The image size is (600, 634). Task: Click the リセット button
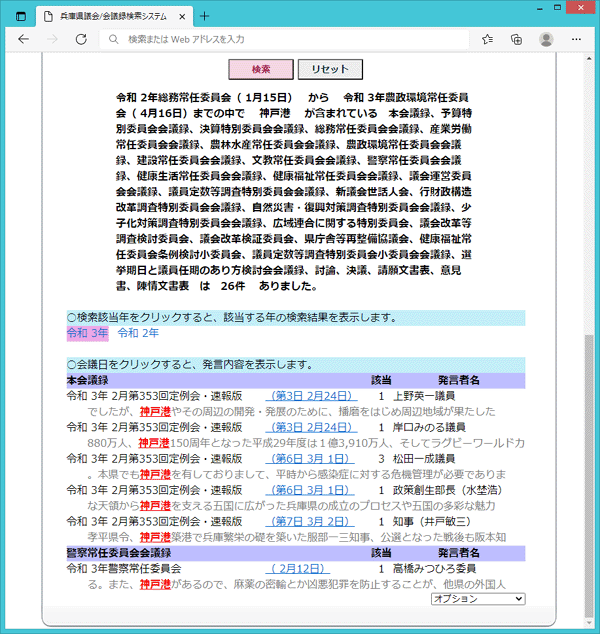coord(330,69)
